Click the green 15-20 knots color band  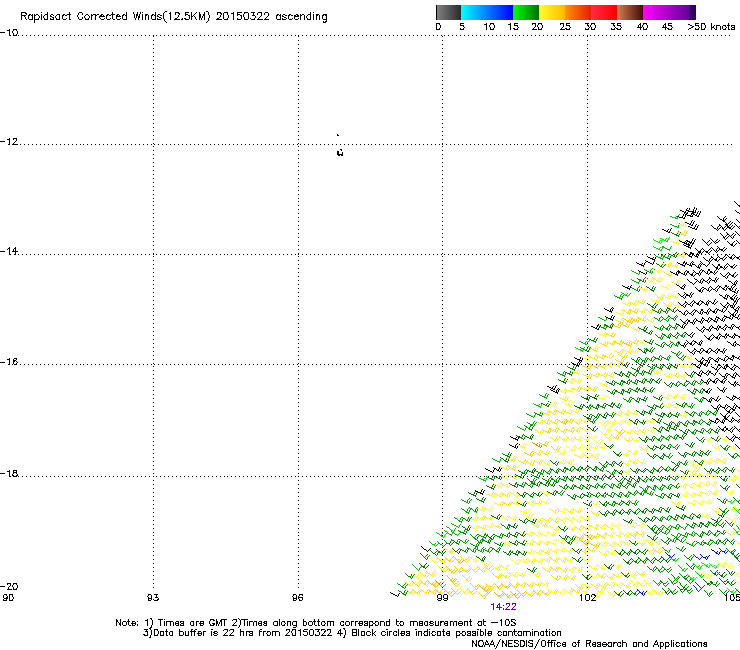(x=526, y=12)
